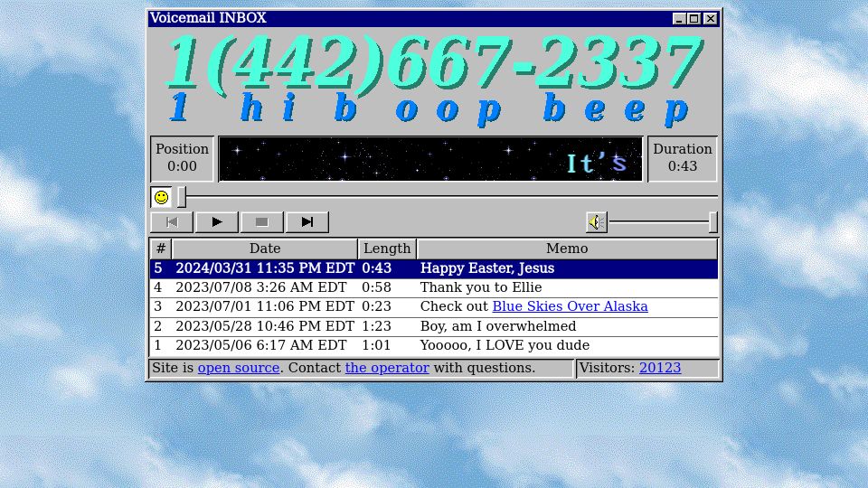This screenshot has width=868, height=488.
Task: Click date '2023/05/28 10:46 PM EDT'
Action: pyautogui.click(x=265, y=326)
